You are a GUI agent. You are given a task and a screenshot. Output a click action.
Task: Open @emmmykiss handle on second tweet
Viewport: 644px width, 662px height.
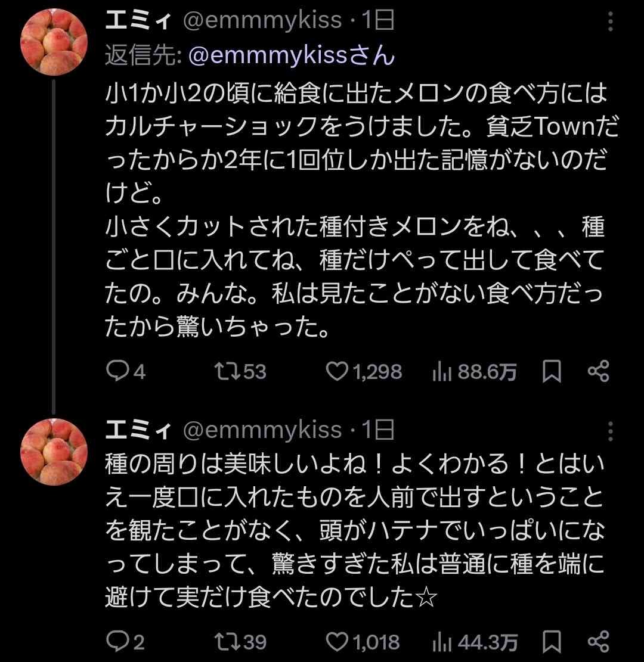coord(262,430)
